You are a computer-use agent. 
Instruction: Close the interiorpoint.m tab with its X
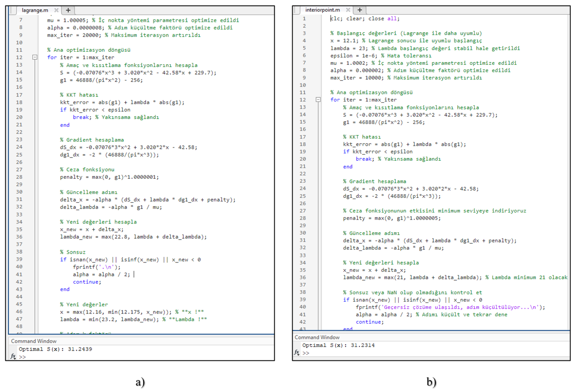pos(348,10)
